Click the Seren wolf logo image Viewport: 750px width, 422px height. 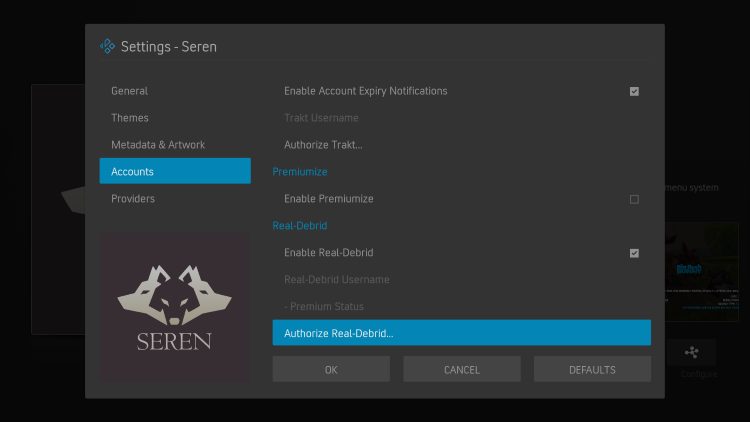click(175, 307)
